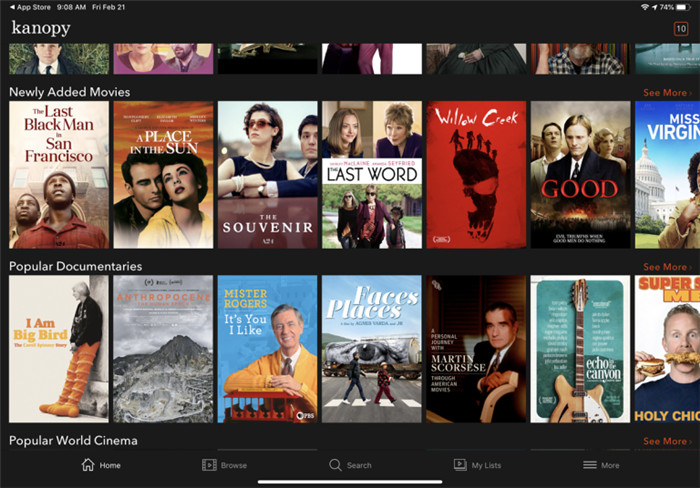700x488 pixels.
Task: Open Mister Rogers It's You I Like
Action: [x=267, y=349]
